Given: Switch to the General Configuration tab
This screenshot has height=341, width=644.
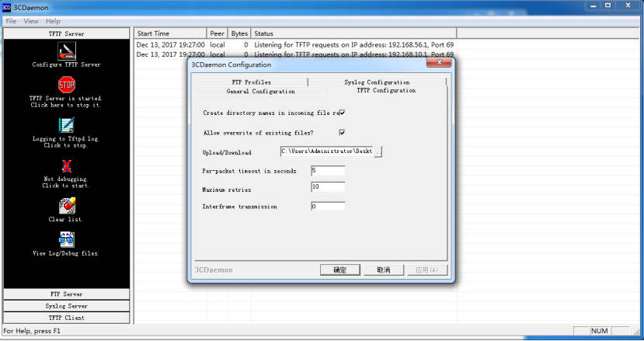Looking at the screenshot, I should (x=260, y=91).
